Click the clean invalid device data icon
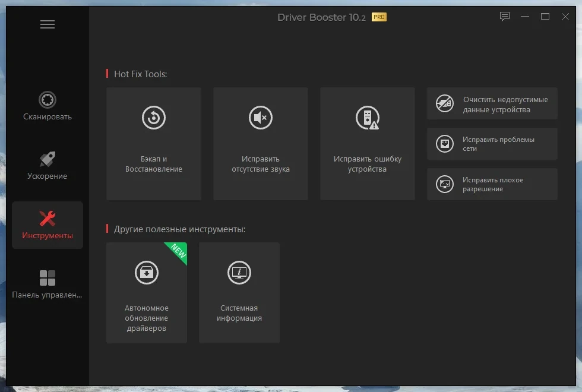Screen dimensions: 582x392 [445, 103]
